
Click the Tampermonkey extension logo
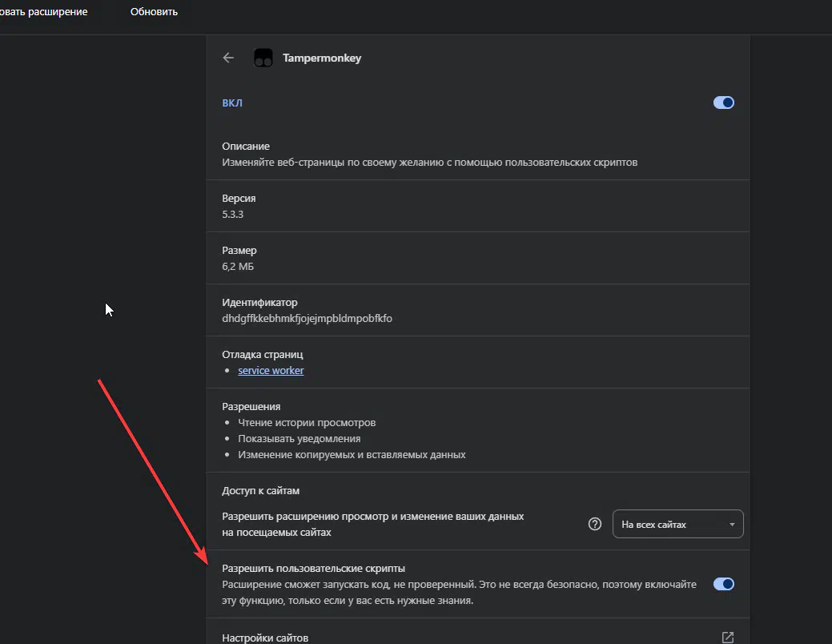(263, 58)
